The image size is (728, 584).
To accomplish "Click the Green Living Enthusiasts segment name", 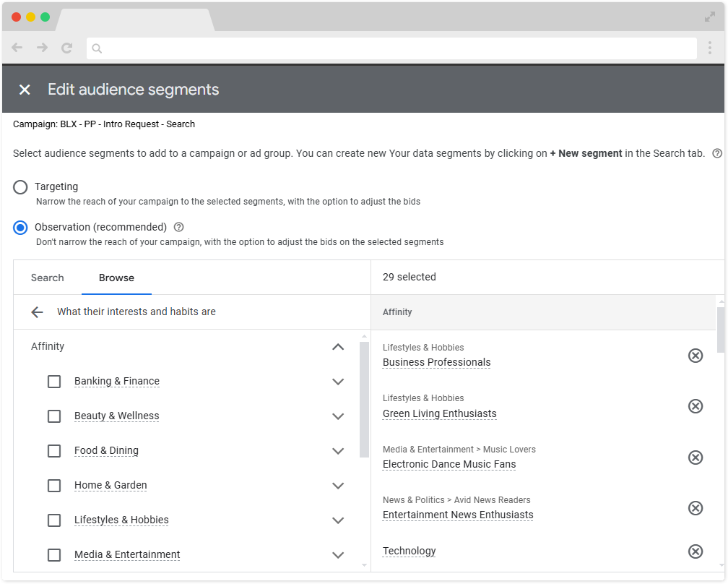I will pyautogui.click(x=439, y=413).
